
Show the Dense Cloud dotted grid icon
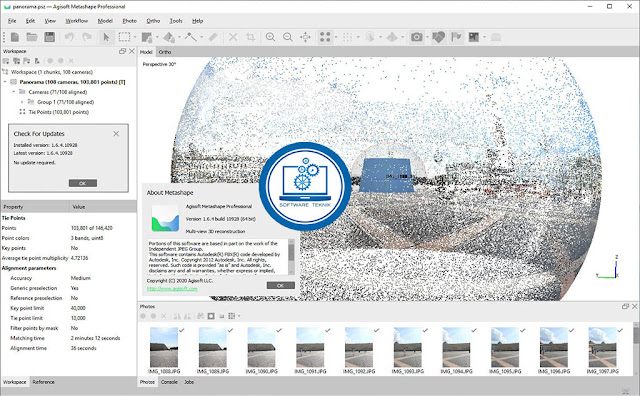pos(347,37)
